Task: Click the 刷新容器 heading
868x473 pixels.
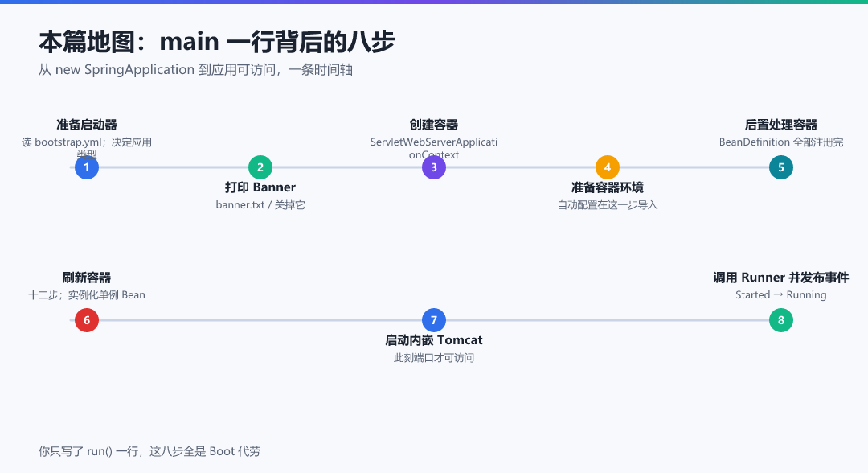Action: click(x=87, y=278)
